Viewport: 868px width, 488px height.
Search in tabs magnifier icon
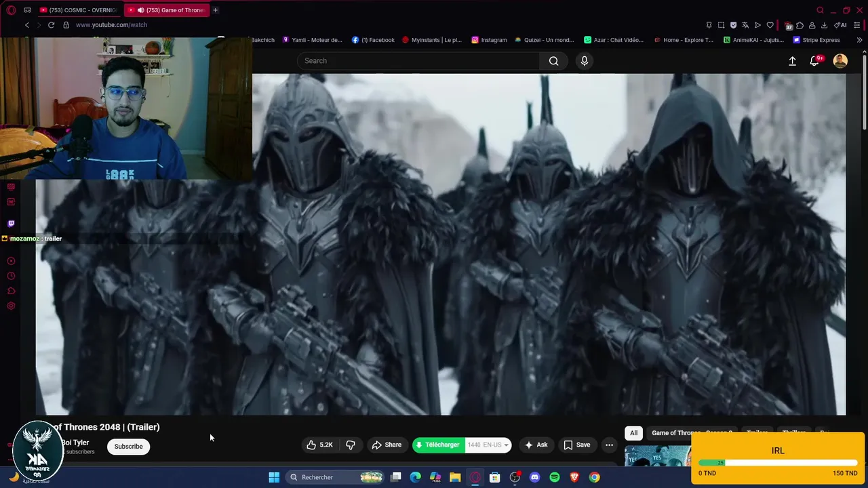click(820, 10)
